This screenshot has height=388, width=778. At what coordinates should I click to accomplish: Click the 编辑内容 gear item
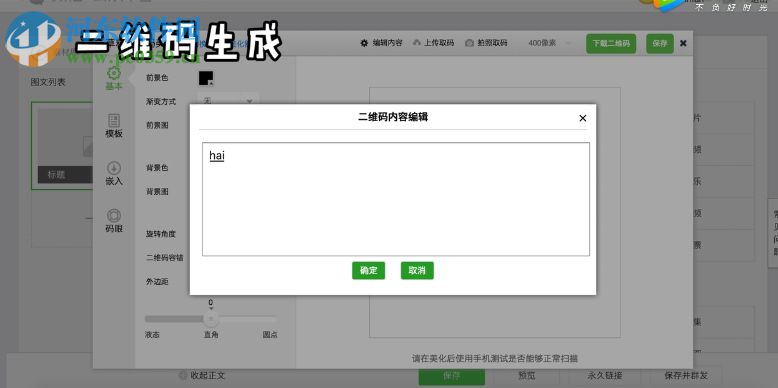(x=381, y=43)
